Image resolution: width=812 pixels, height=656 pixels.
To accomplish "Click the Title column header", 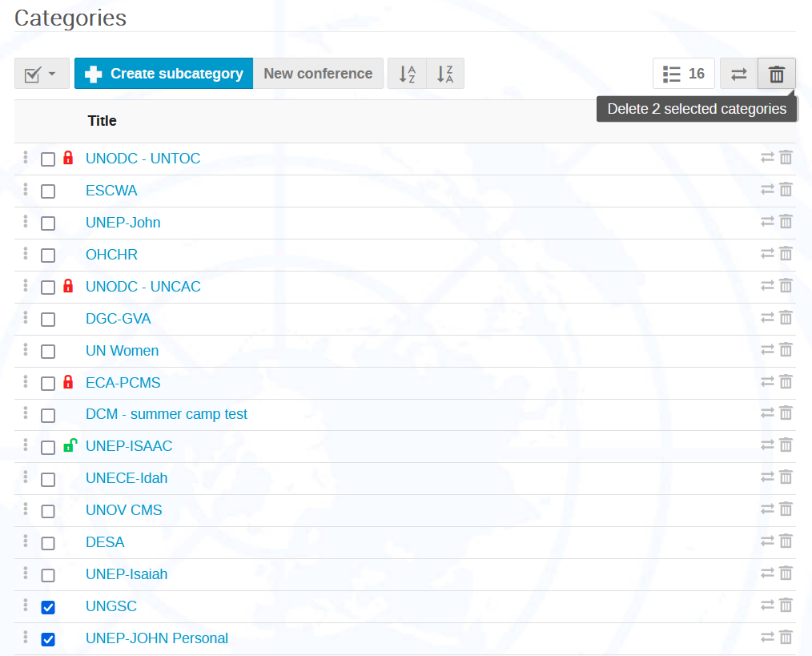I will 102,121.
